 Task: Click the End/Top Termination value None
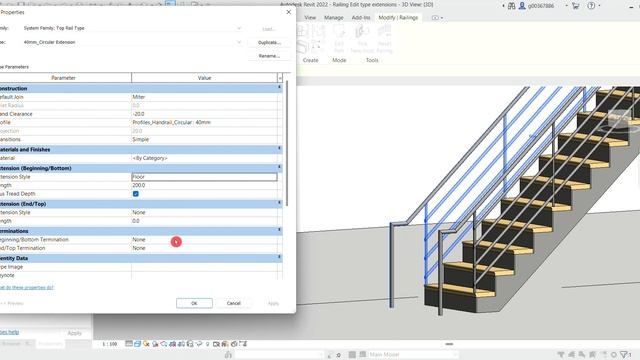click(204, 248)
